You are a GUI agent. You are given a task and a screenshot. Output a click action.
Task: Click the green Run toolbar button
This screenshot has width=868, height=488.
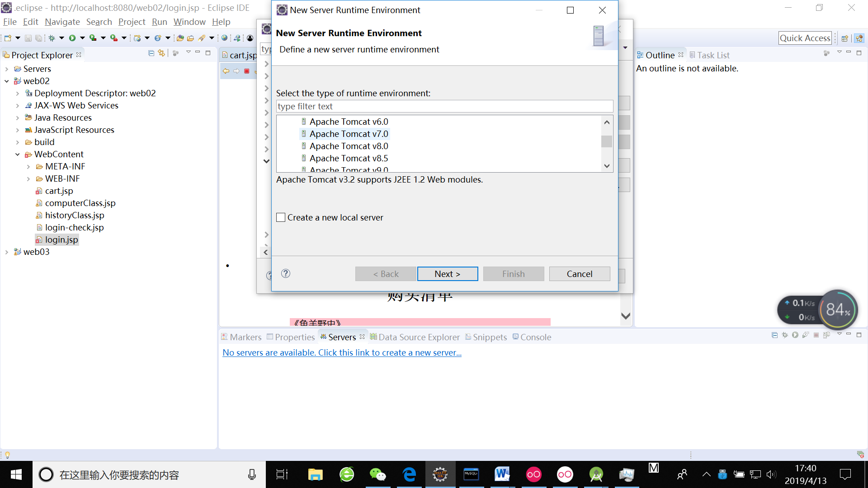(72, 38)
